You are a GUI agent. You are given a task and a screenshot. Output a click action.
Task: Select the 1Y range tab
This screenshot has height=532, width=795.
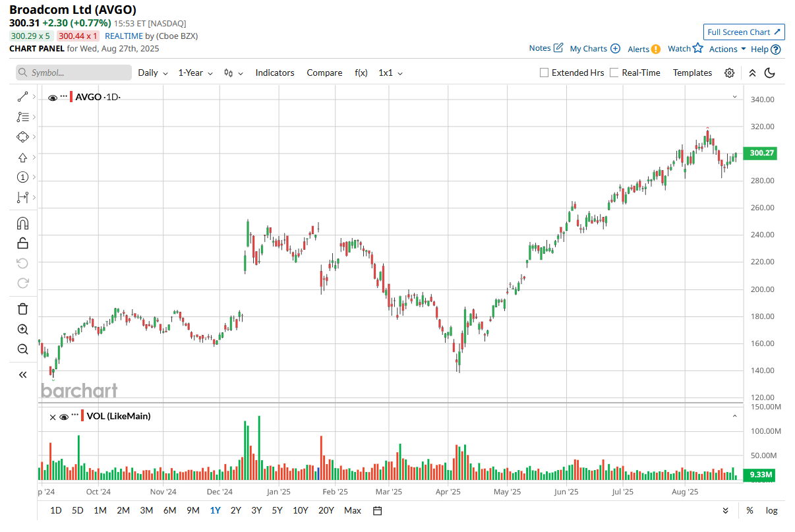[215, 510]
